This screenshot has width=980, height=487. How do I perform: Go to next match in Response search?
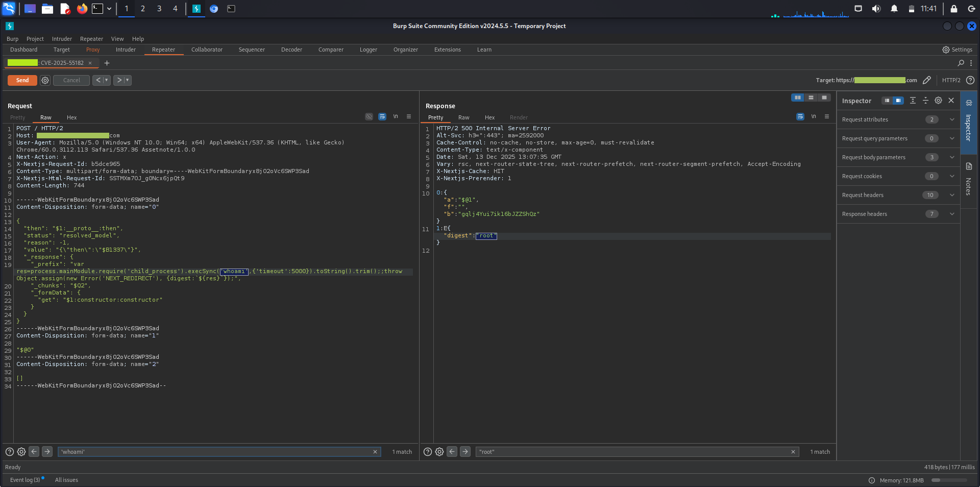pyautogui.click(x=465, y=451)
